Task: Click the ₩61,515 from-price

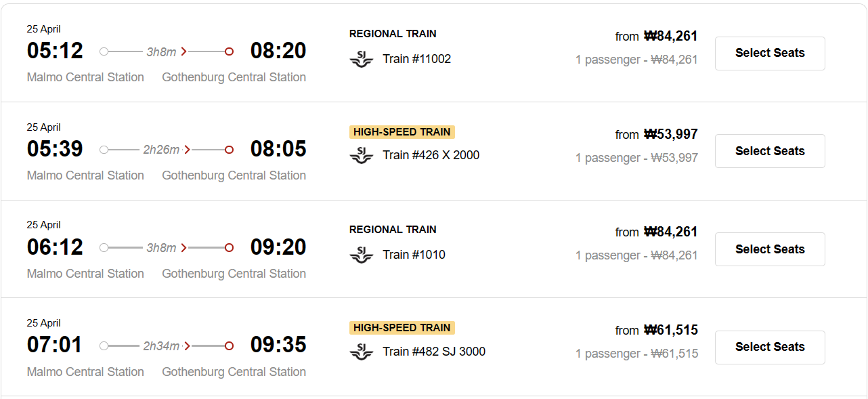Action: pos(670,330)
